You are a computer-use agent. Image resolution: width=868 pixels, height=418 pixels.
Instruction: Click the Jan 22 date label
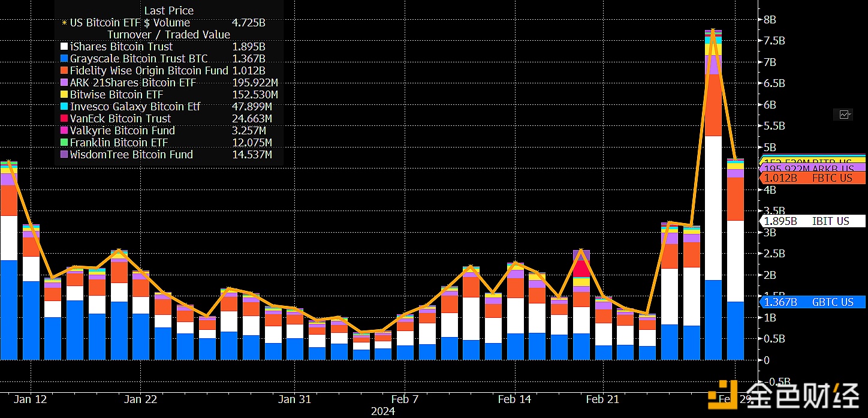click(140, 399)
